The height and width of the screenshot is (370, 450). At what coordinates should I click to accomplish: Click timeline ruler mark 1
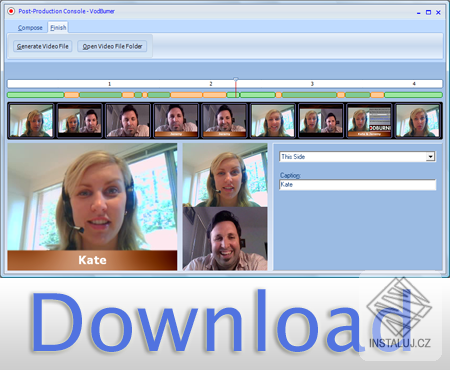(109, 84)
